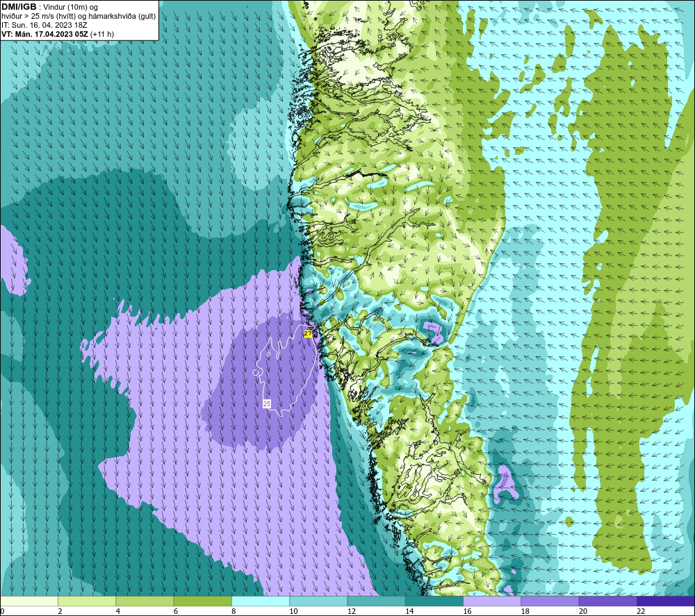Click the scale label '2'
Screen dimensions: 695x616
click(x=60, y=611)
